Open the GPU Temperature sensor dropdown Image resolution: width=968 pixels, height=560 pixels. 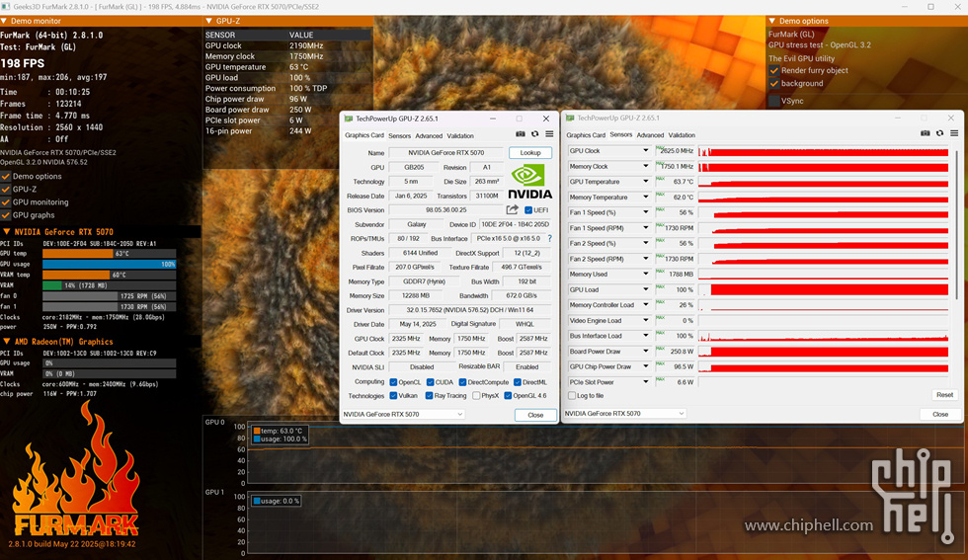coord(646,182)
